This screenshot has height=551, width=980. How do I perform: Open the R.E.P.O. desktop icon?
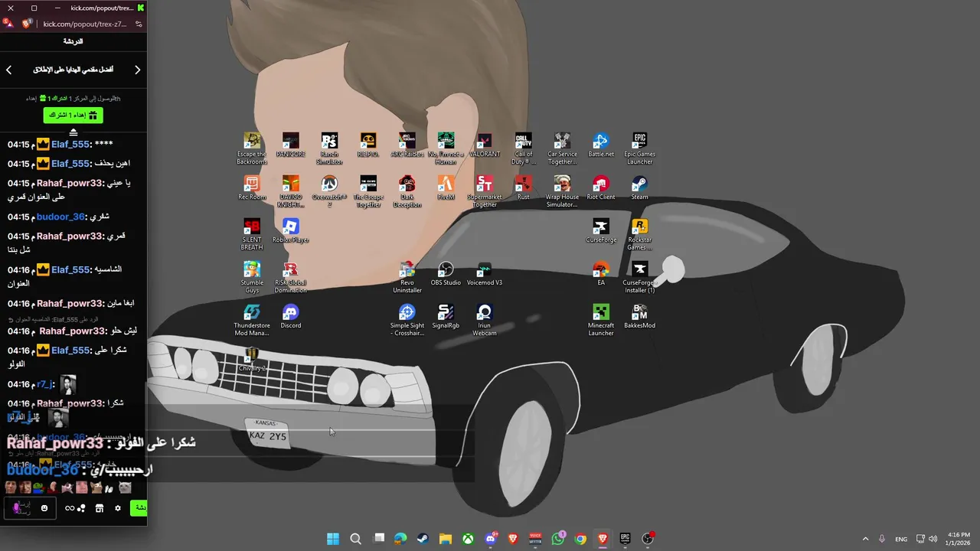368,145
